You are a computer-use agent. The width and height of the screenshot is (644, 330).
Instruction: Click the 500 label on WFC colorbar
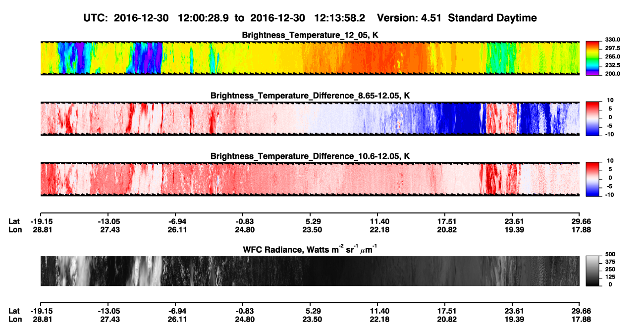(x=610, y=255)
